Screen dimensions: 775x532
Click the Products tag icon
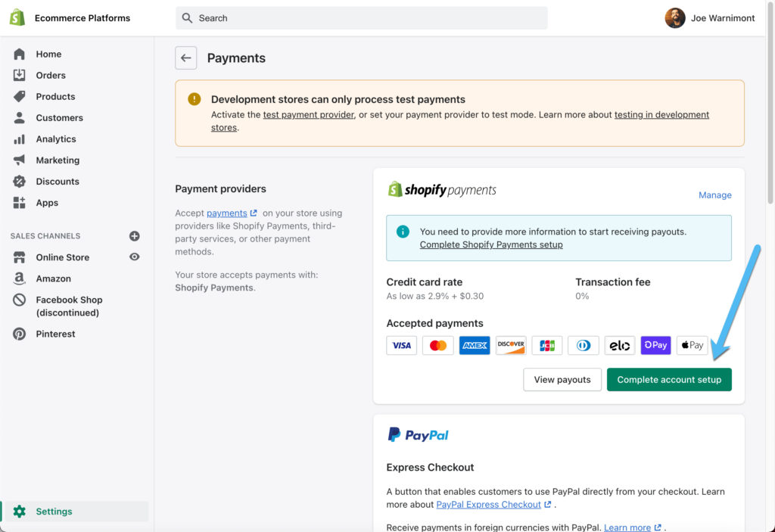(x=19, y=96)
